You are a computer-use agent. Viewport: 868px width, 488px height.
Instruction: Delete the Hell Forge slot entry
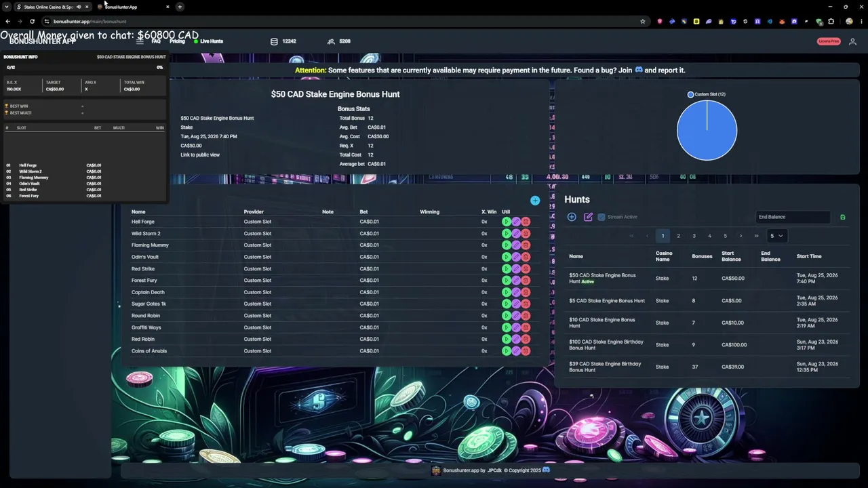(x=526, y=222)
